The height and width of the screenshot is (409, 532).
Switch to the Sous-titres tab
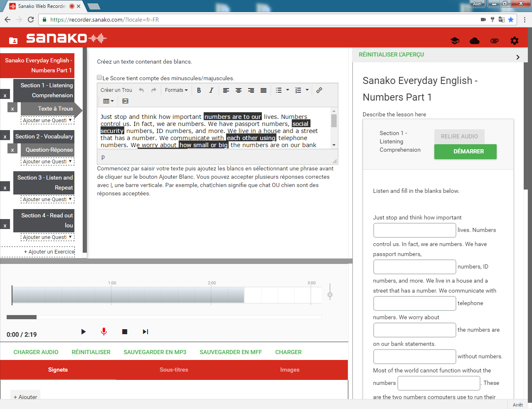pyautogui.click(x=174, y=370)
